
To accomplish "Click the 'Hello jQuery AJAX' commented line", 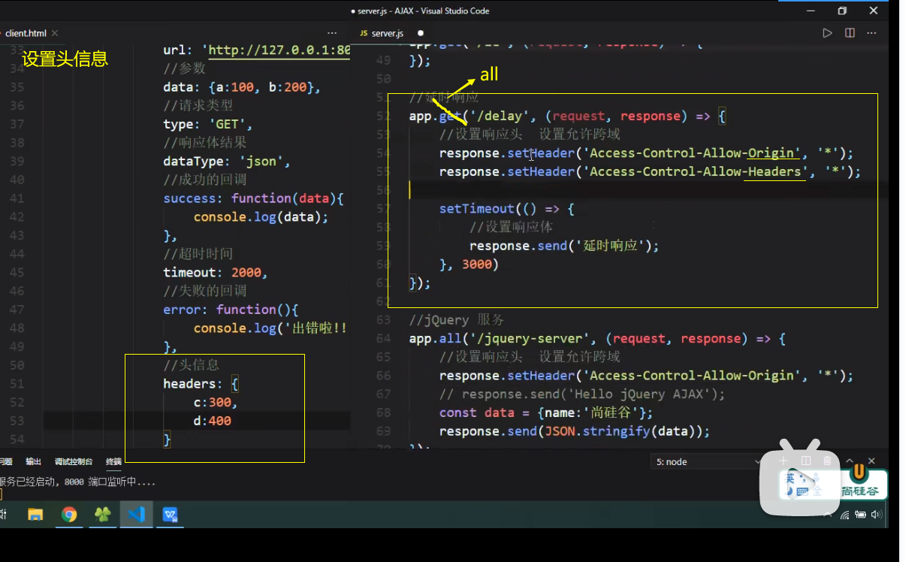I will coord(582,394).
